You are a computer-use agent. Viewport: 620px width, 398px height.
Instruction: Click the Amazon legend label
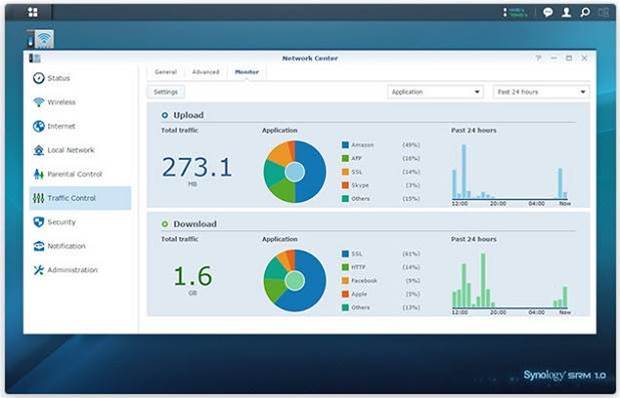pyautogui.click(x=363, y=145)
